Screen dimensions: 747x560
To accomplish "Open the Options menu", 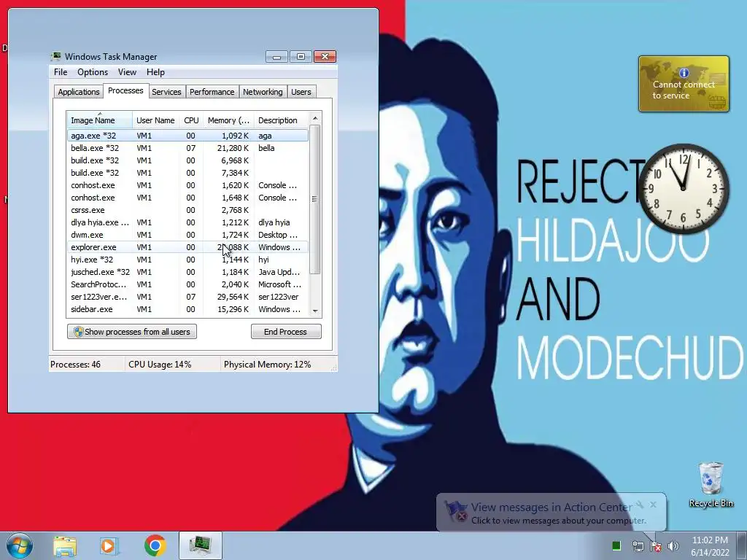I will point(93,72).
